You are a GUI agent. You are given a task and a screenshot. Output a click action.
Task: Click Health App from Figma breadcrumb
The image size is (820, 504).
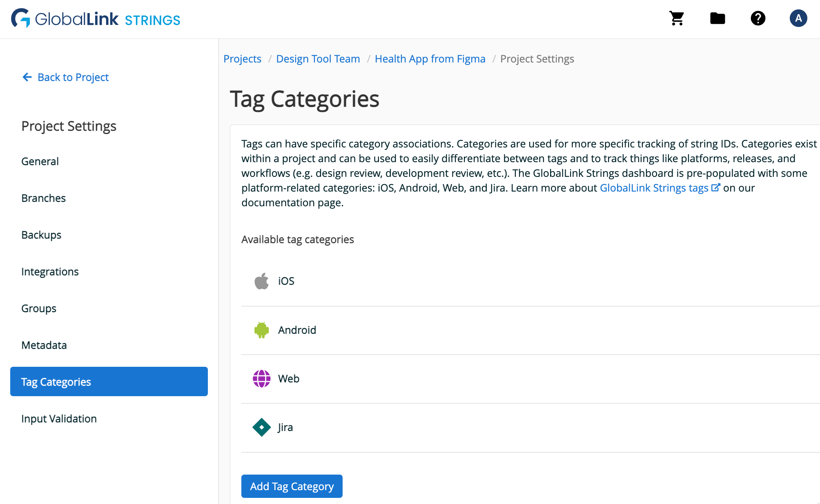[430, 59]
